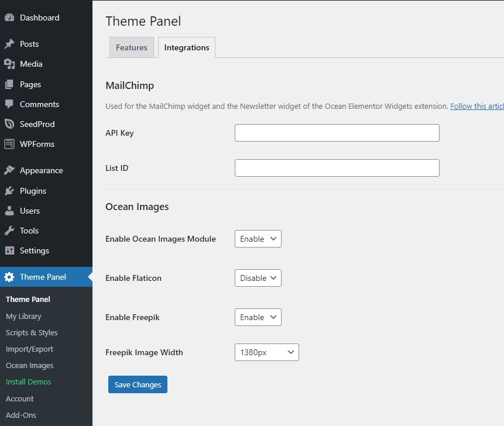Open Add-Ons submenu link

tap(21, 415)
